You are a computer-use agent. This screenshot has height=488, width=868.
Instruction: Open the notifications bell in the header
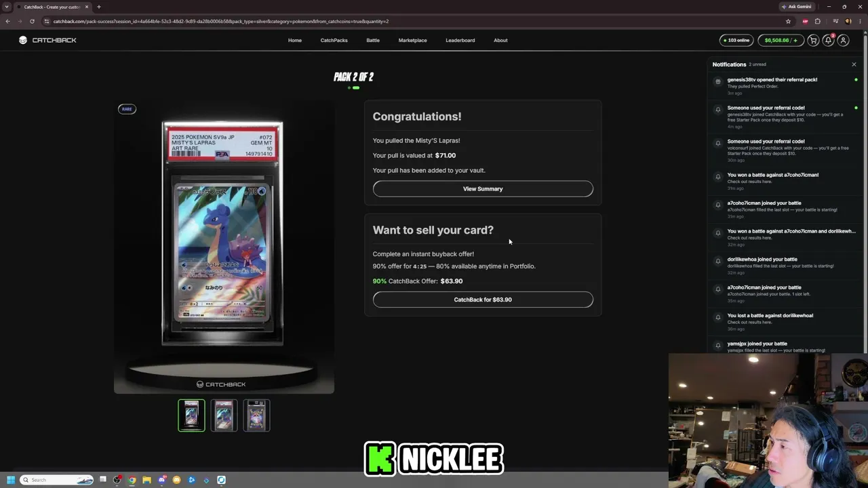click(x=828, y=40)
